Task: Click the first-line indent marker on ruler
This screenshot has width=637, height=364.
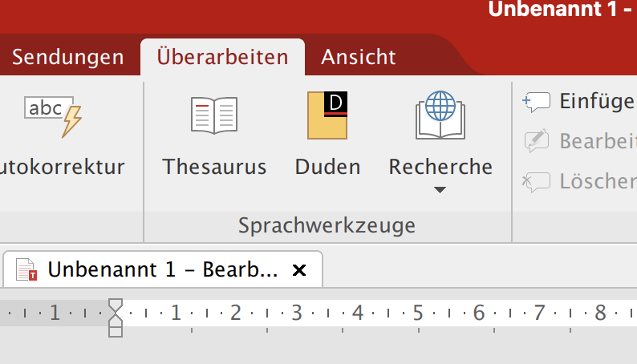Action: (116, 306)
